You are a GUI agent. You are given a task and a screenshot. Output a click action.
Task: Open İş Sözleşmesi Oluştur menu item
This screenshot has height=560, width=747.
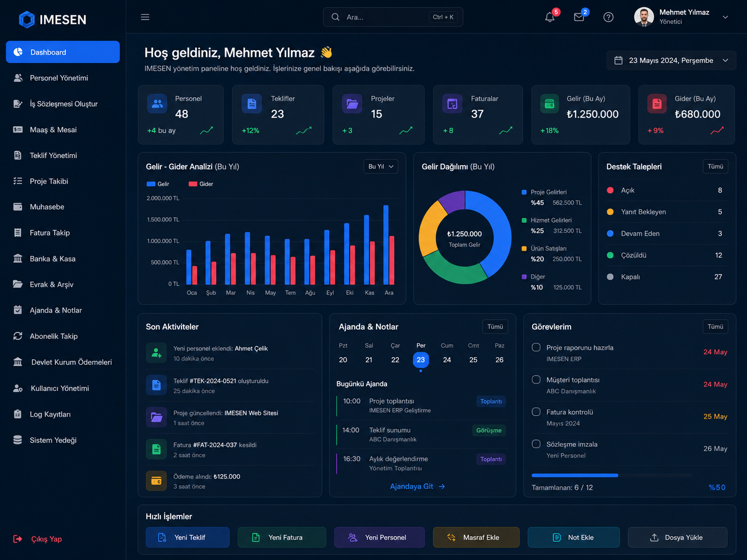(63, 104)
